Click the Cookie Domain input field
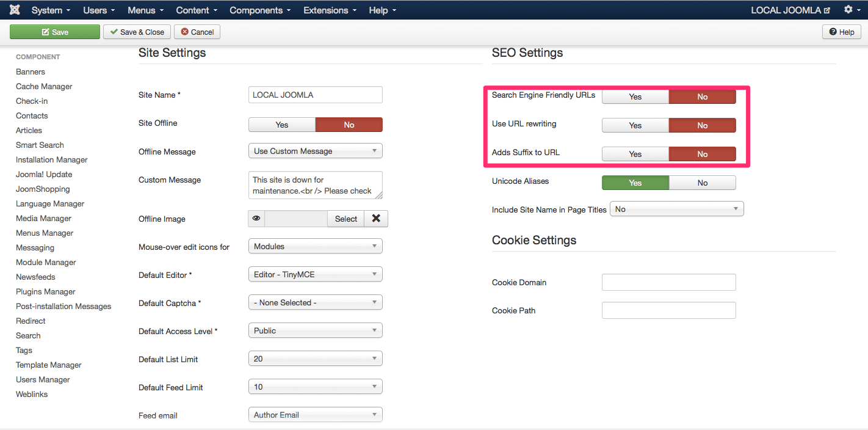Image resolution: width=868 pixels, height=430 pixels. coord(668,282)
